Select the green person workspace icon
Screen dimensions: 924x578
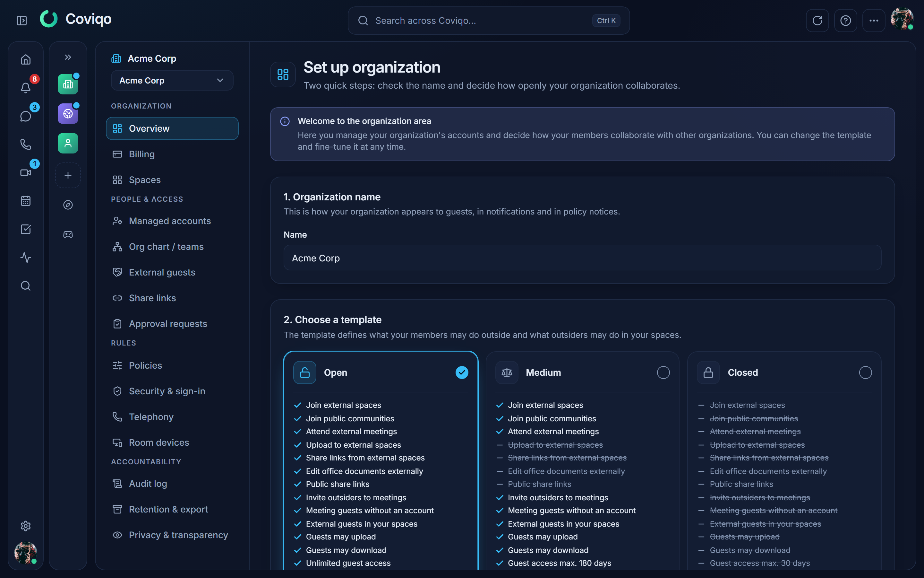click(x=68, y=143)
